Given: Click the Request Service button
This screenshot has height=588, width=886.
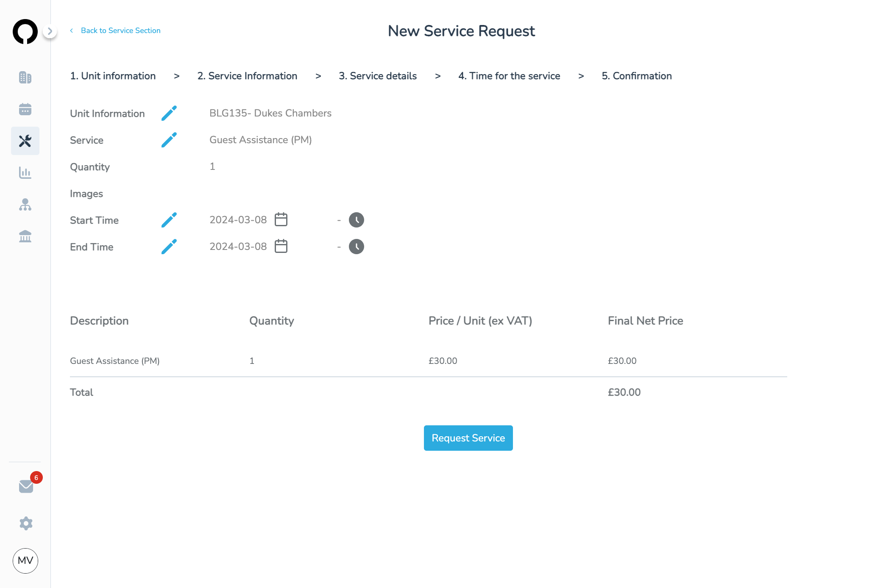Looking at the screenshot, I should pos(468,438).
